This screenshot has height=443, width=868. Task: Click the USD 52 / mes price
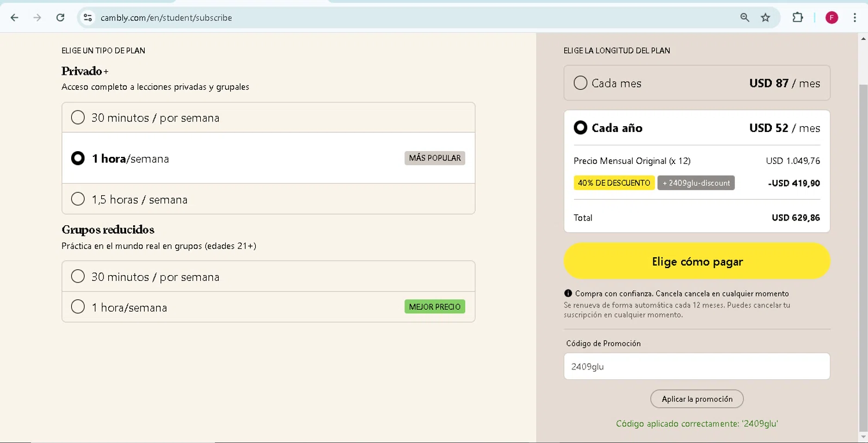point(785,128)
